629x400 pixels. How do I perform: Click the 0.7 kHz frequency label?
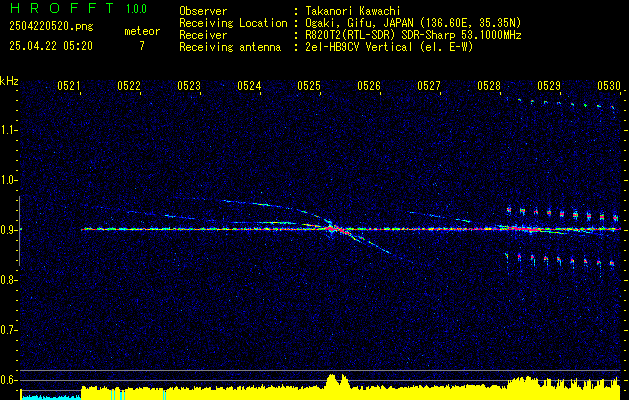point(8,330)
